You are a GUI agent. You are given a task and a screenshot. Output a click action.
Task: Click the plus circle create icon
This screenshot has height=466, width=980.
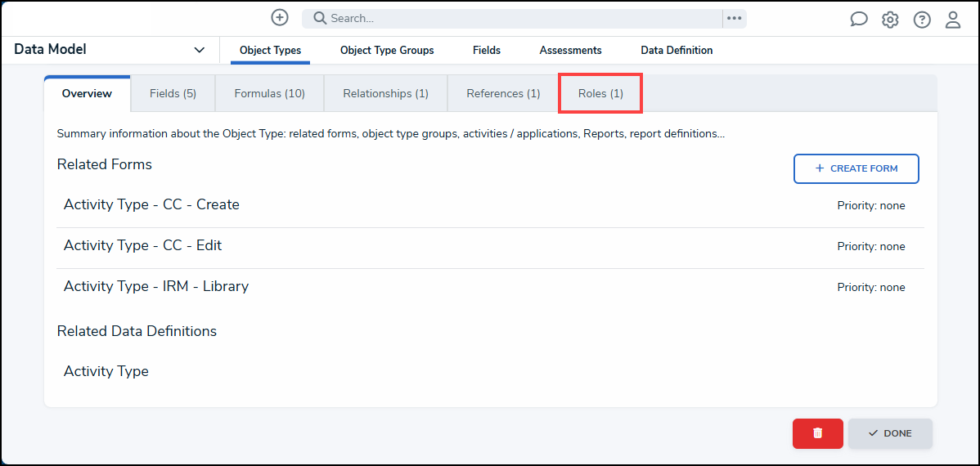(x=280, y=18)
